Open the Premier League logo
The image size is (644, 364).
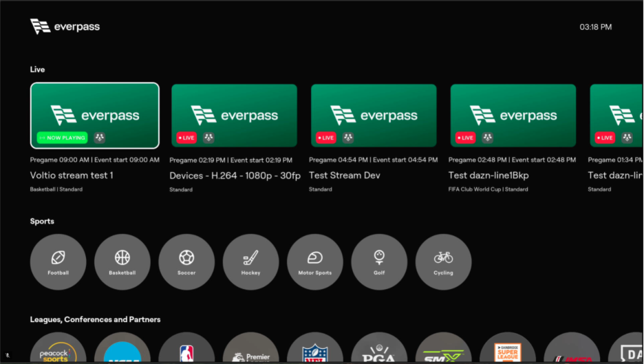point(250,351)
